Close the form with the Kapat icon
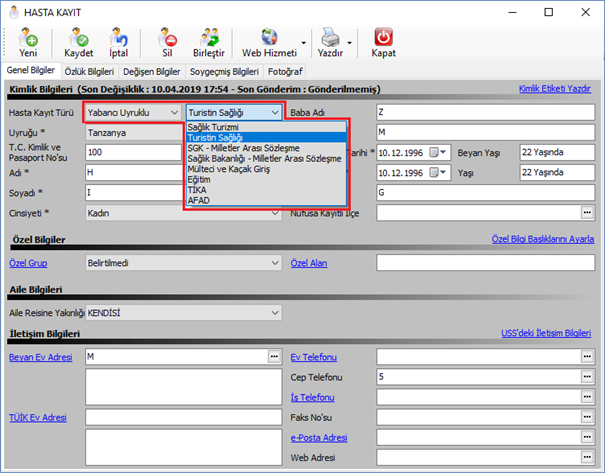Screen dimensions: 605x473 point(383,37)
